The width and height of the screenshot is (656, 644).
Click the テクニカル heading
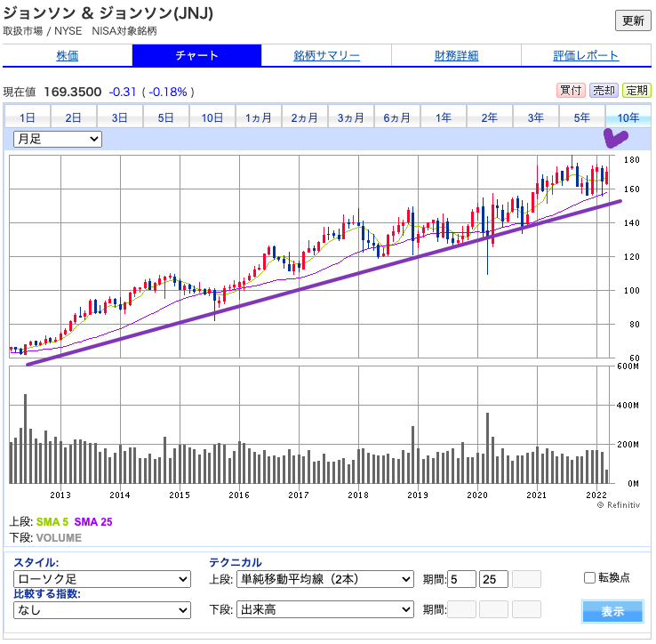236,562
